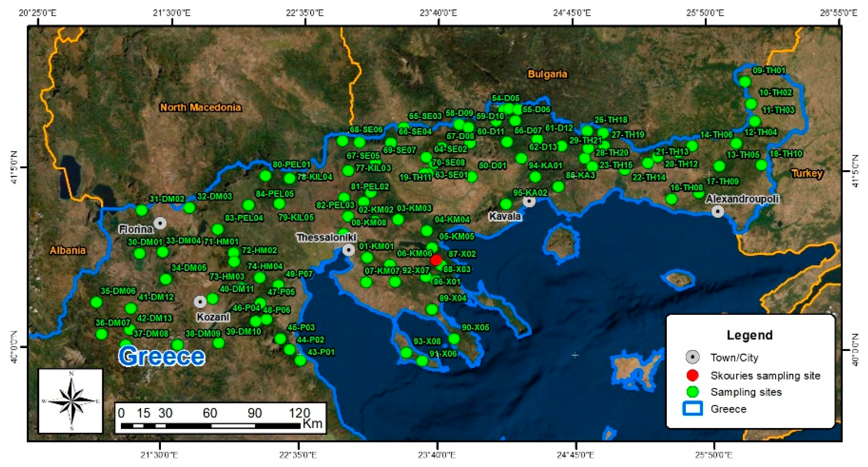The width and height of the screenshot is (868, 467).
Task: Click the blue Greece legend box
Action: click(x=692, y=408)
